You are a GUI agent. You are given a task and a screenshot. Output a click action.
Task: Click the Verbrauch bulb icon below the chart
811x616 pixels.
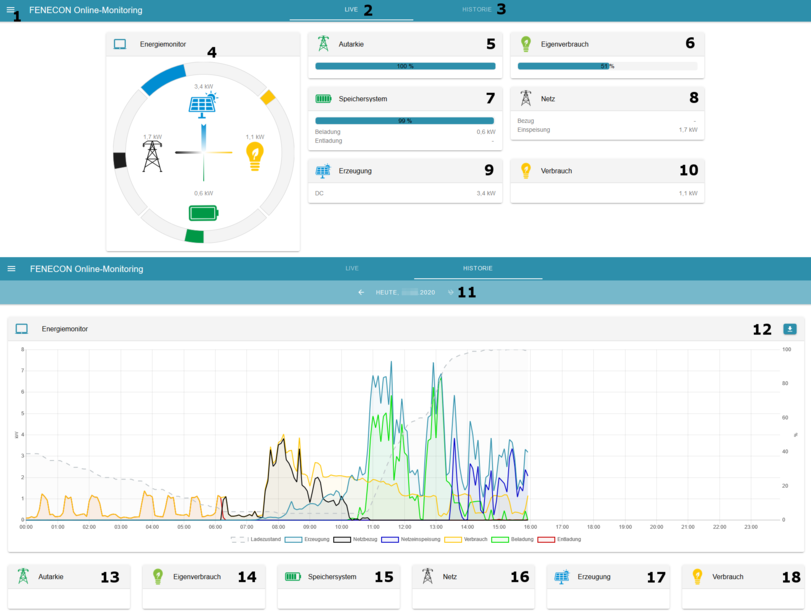[697, 576]
